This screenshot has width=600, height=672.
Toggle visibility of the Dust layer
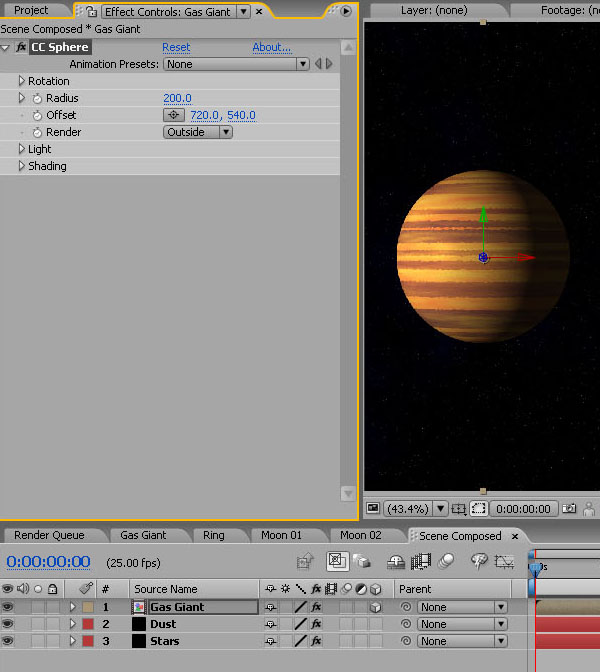[8, 624]
